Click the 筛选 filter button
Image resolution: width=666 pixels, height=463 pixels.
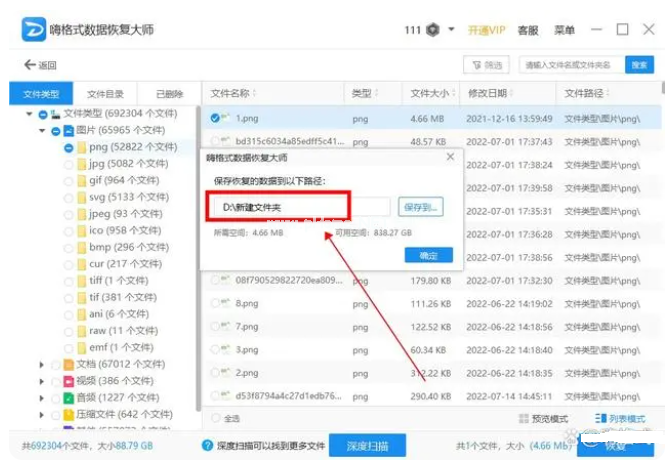click(486, 65)
